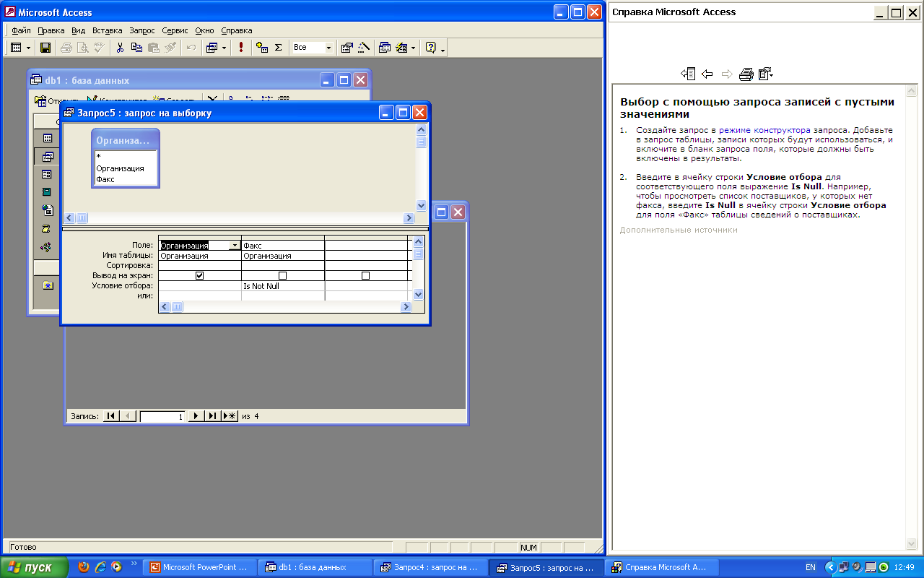Click the Spelling check icon

pos(99,48)
